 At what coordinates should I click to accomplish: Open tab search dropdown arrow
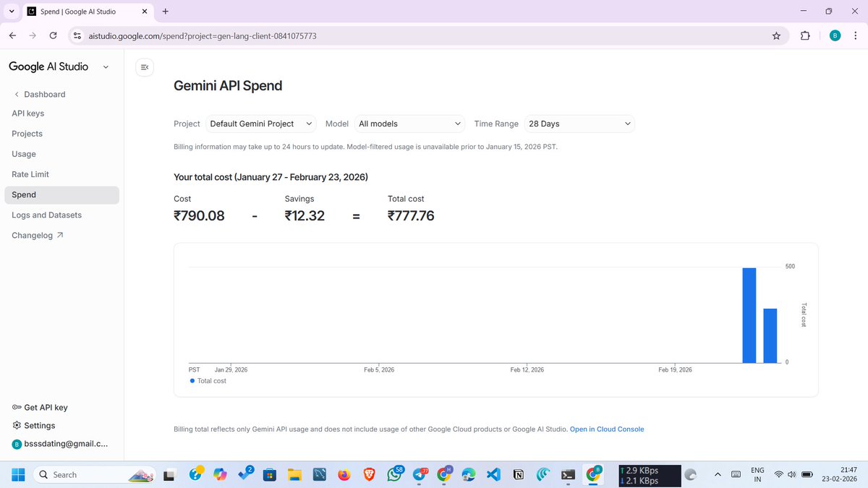coord(12,12)
